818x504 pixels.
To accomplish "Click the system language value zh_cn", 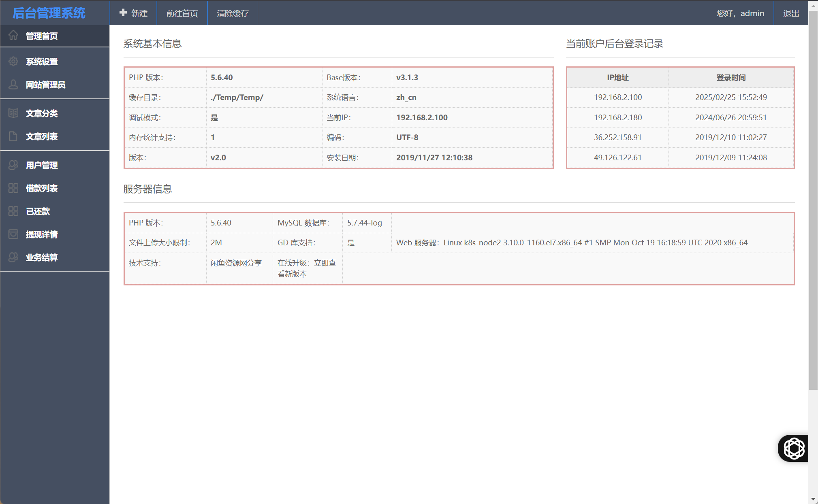I will pos(406,97).
